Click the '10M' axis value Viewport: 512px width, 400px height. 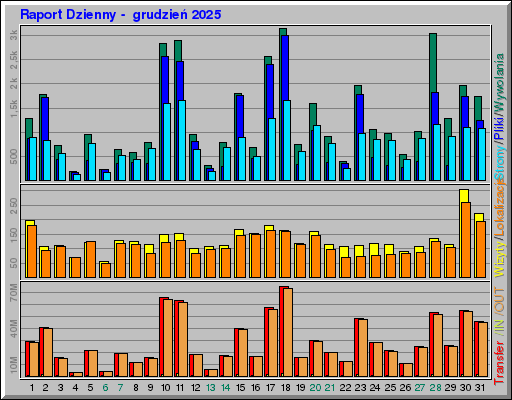(x=14, y=365)
